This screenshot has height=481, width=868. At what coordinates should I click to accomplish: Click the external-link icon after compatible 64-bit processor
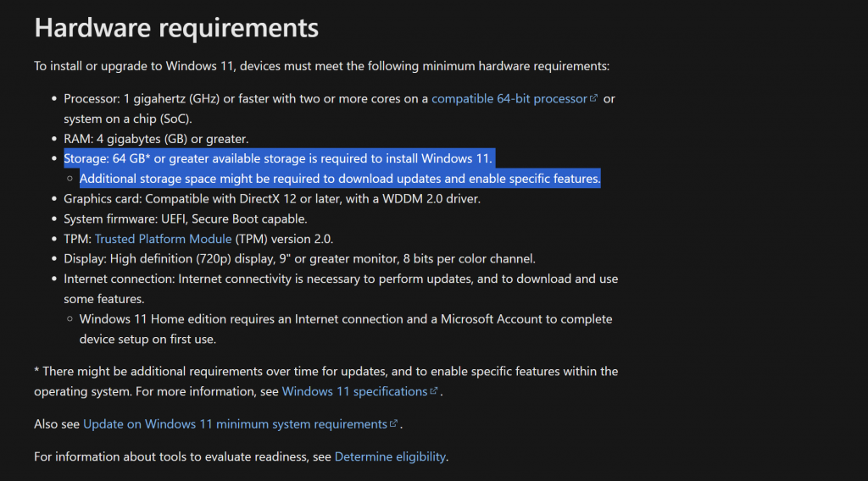pos(594,99)
